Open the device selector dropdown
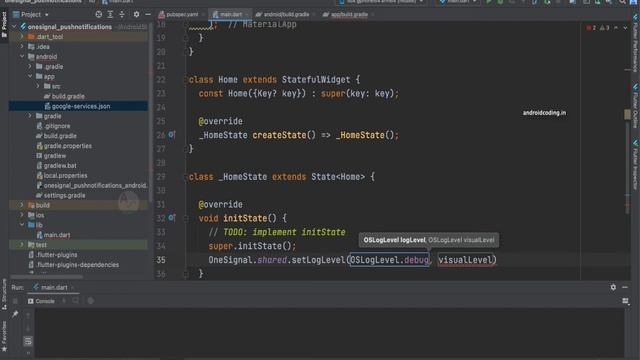 tap(381, 2)
